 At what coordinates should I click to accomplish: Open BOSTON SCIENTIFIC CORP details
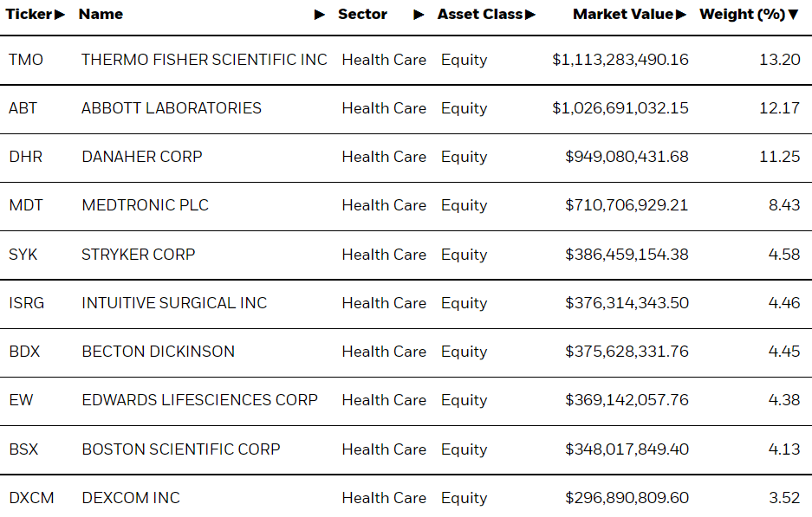(180, 449)
